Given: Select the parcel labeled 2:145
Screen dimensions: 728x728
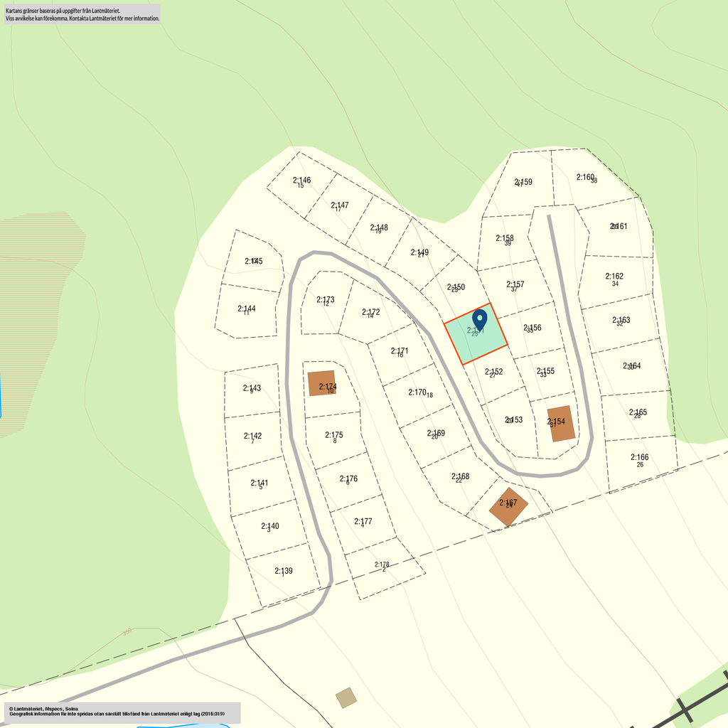Looking at the screenshot, I should [x=253, y=262].
